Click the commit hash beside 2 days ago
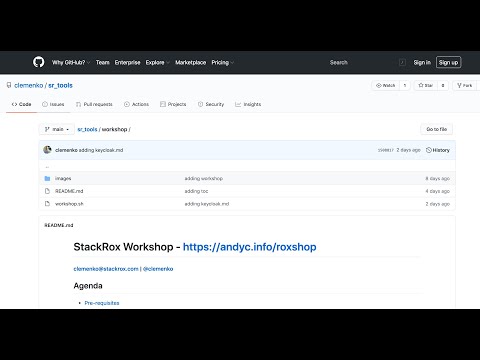 pos(386,150)
